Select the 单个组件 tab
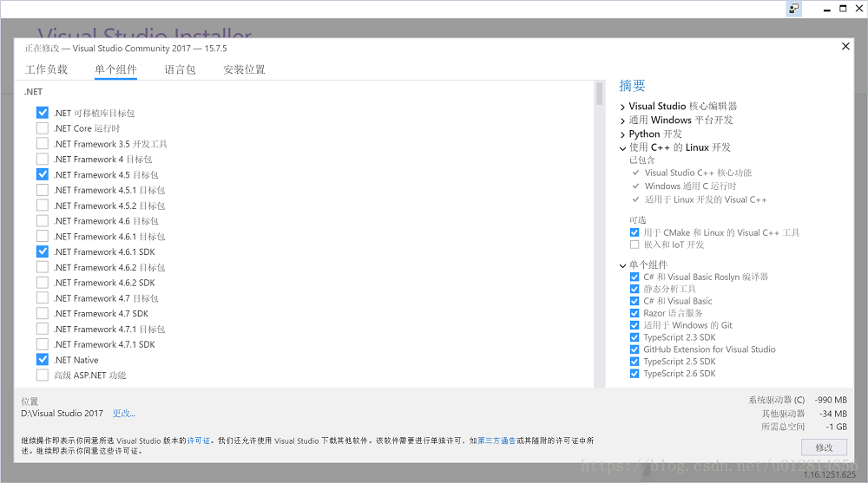This screenshot has width=868, height=483. tap(115, 69)
